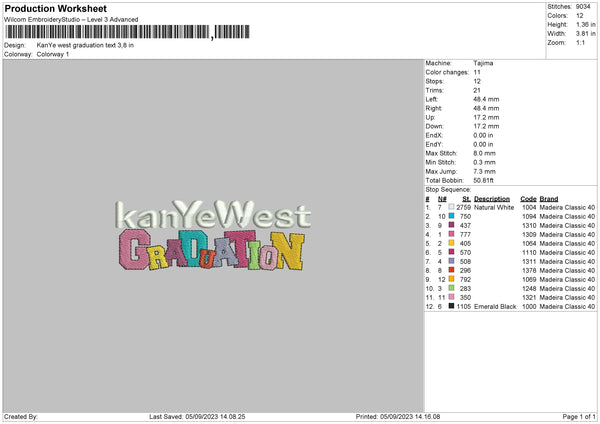The height and width of the screenshot is (424, 600).
Task: Select the Machine value 'Tajima'
Action: point(483,63)
